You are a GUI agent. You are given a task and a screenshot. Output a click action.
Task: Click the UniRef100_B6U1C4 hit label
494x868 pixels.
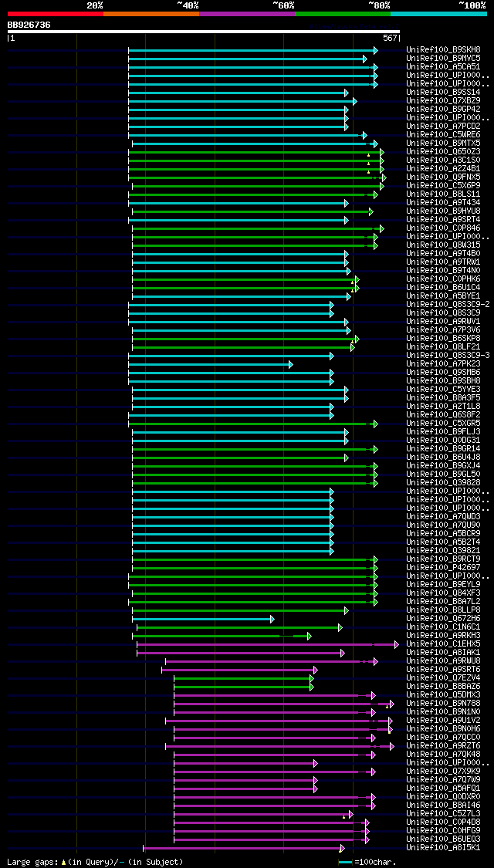click(x=443, y=287)
